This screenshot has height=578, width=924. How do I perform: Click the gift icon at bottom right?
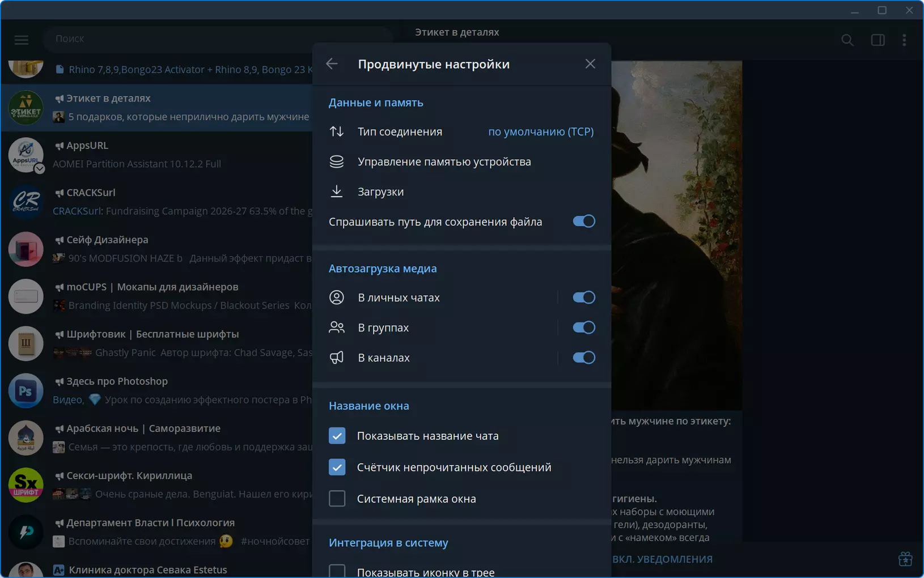pyautogui.click(x=905, y=559)
